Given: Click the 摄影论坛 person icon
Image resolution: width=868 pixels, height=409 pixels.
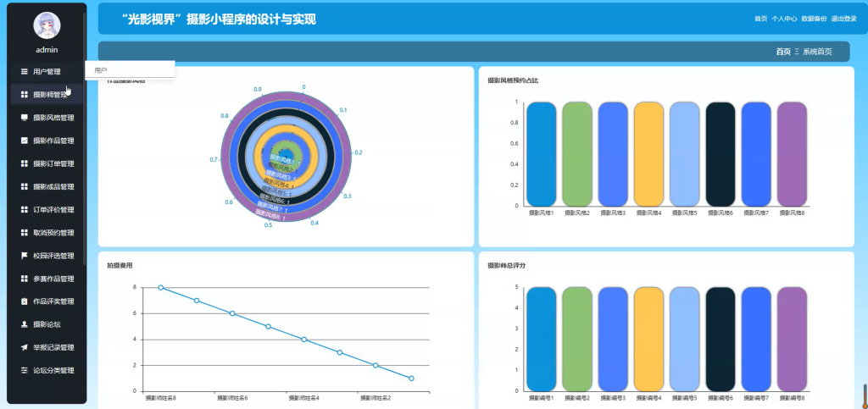Looking at the screenshot, I should pyautogui.click(x=25, y=324).
